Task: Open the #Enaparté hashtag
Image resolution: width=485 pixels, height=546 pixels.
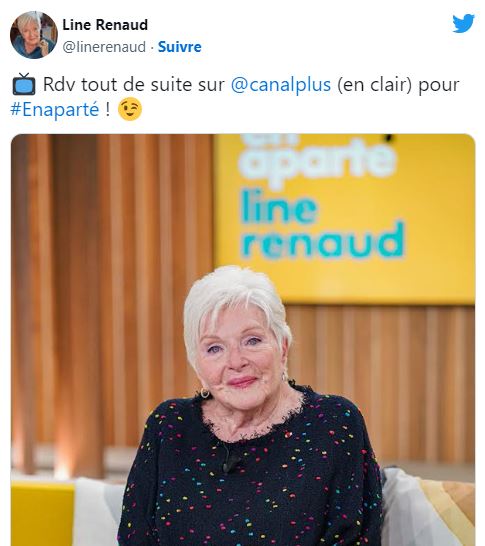Action: [55, 109]
